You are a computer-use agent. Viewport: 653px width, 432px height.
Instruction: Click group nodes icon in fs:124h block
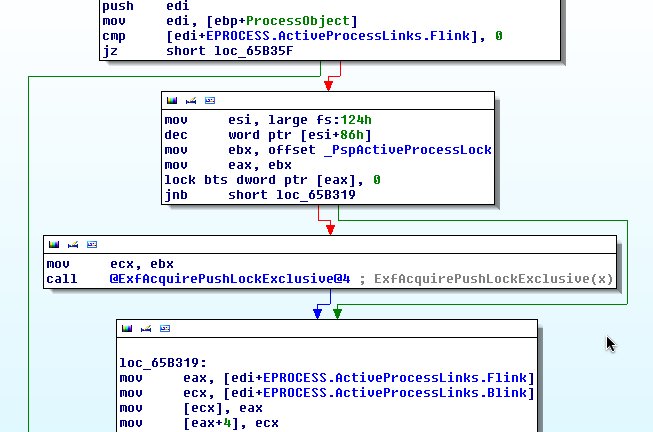click(x=210, y=100)
